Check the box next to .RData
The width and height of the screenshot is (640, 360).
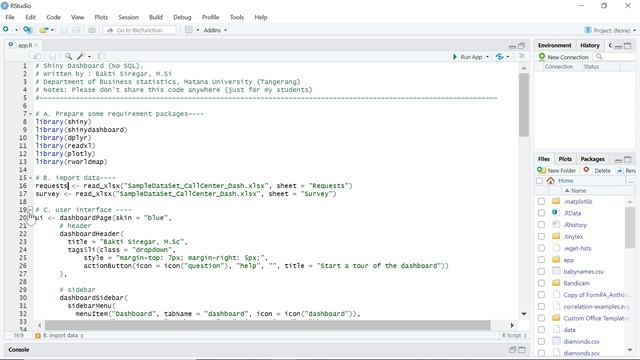[x=541, y=213]
